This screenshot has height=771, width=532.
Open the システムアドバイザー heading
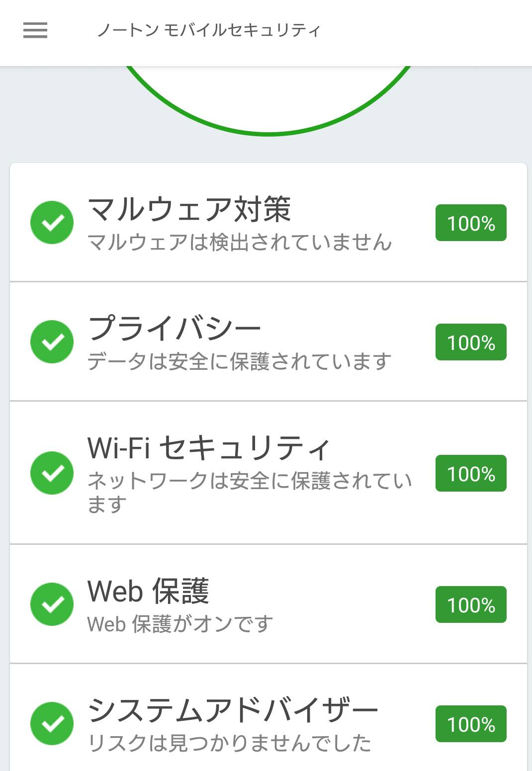click(233, 710)
